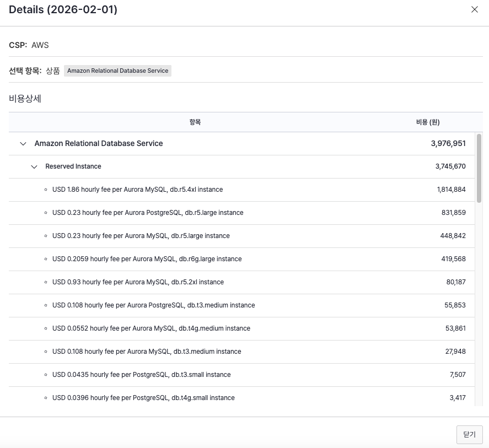The image size is (489, 448).
Task: Select row USD 0.2059 Aurora MySQL db.r6g.large
Action: (241, 259)
